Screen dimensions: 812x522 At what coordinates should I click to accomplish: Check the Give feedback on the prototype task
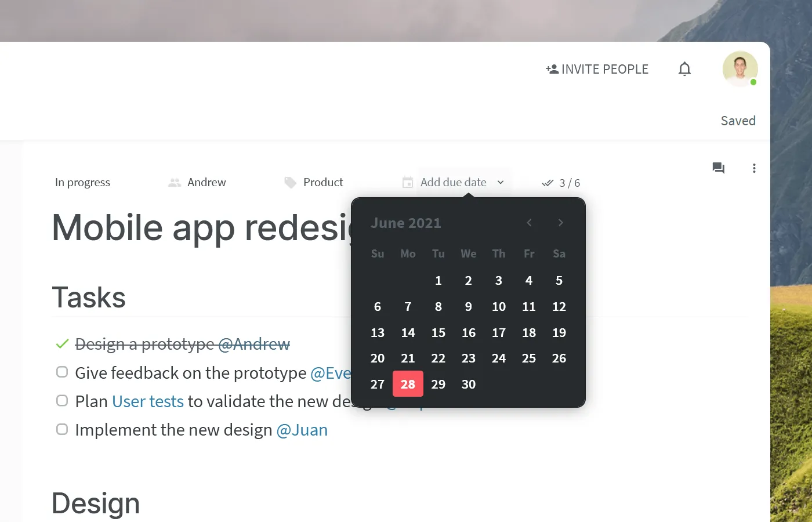point(62,372)
